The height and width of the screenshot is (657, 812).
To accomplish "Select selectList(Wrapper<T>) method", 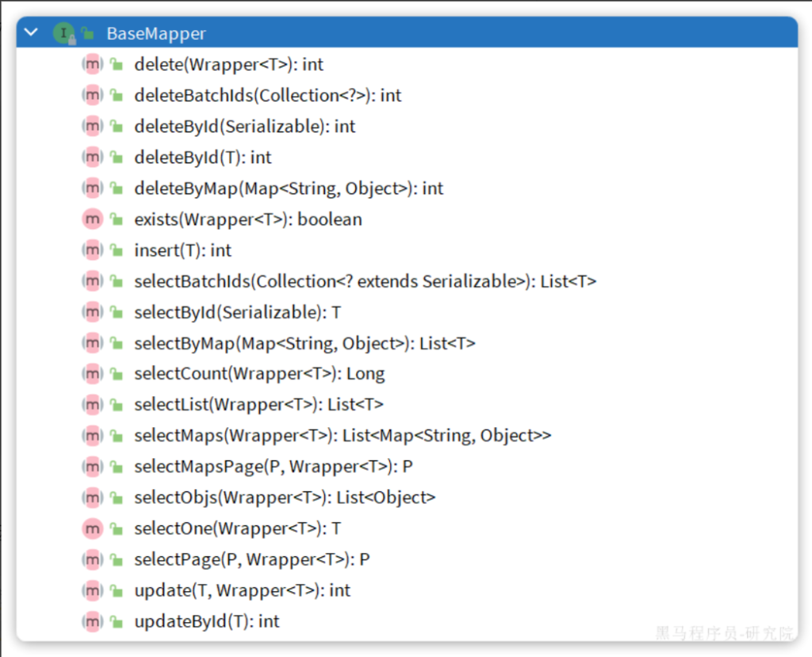I will click(x=259, y=405).
